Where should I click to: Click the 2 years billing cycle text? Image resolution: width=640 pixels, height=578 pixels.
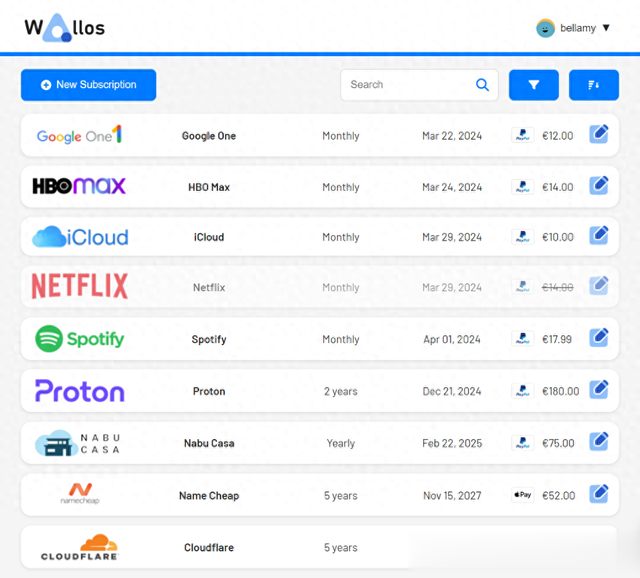tap(341, 391)
